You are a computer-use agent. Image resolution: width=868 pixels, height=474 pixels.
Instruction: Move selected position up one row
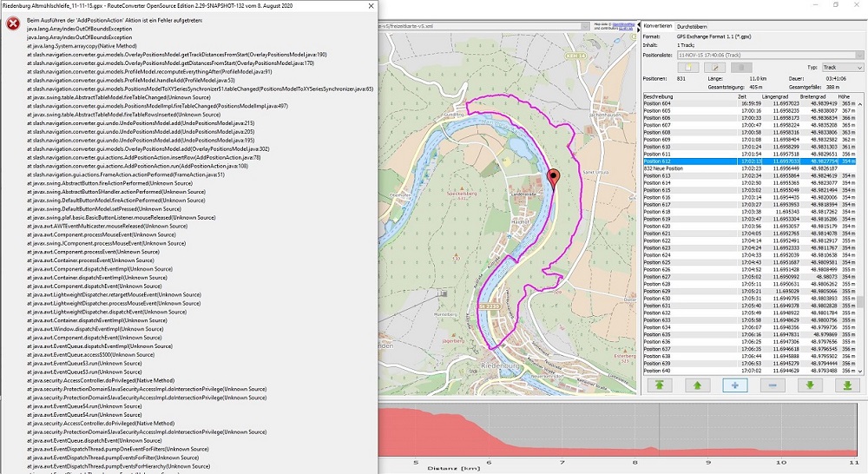pos(696,385)
